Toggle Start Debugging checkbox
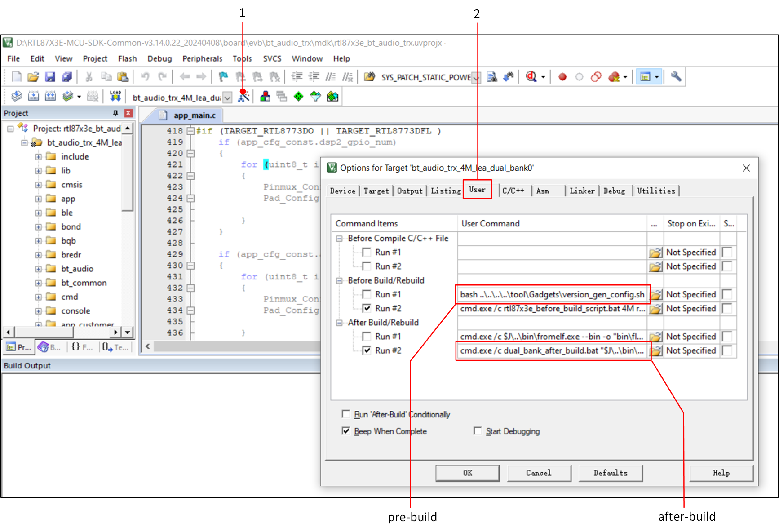Image resolution: width=779 pixels, height=532 pixels. [478, 431]
